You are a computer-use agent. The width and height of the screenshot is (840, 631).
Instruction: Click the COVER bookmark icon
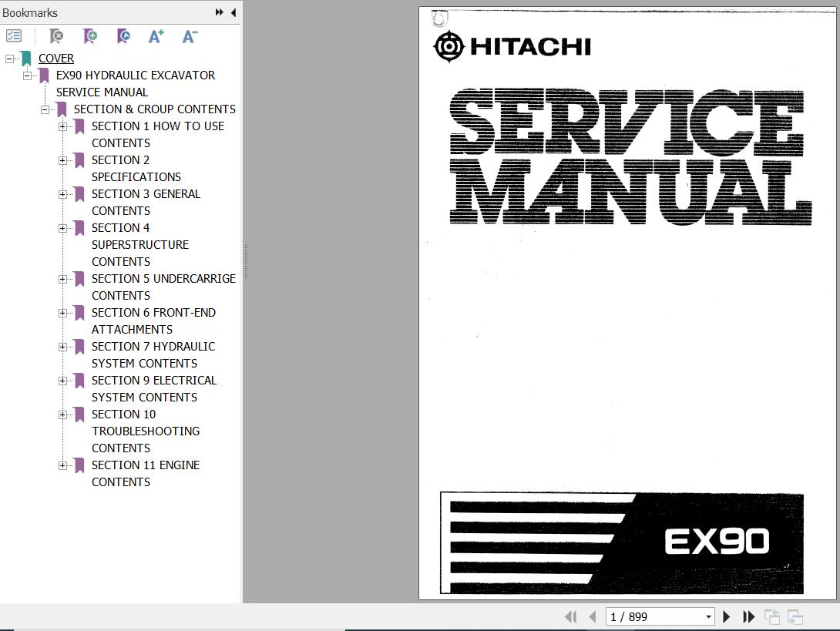[x=26, y=59]
